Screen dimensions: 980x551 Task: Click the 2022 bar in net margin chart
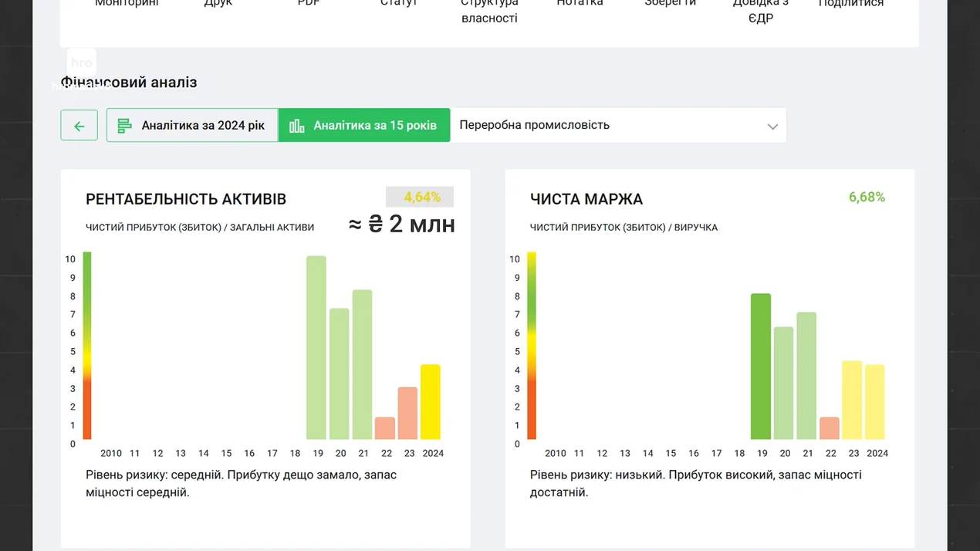(x=829, y=428)
